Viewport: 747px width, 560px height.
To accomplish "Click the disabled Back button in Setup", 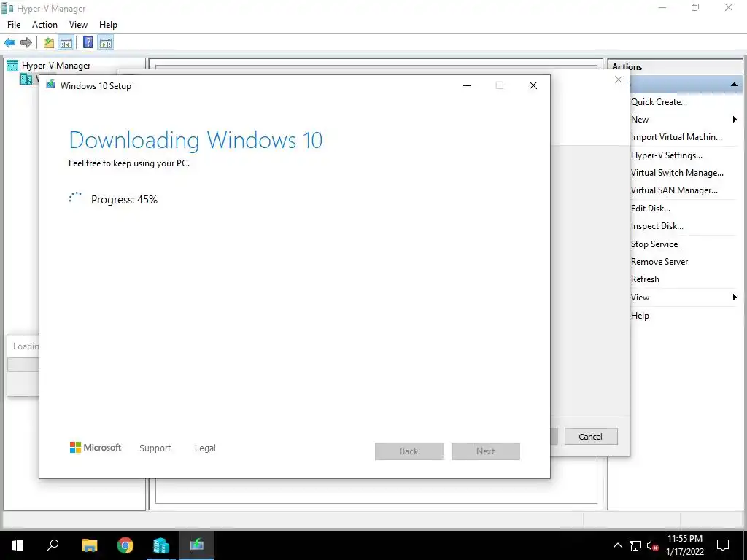I will pyautogui.click(x=409, y=451).
